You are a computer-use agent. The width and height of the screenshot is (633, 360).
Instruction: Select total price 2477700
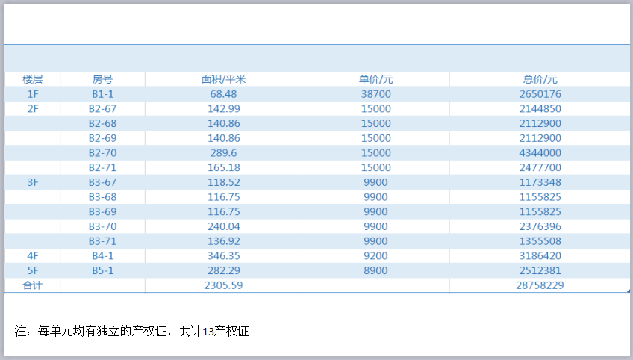[x=540, y=167]
